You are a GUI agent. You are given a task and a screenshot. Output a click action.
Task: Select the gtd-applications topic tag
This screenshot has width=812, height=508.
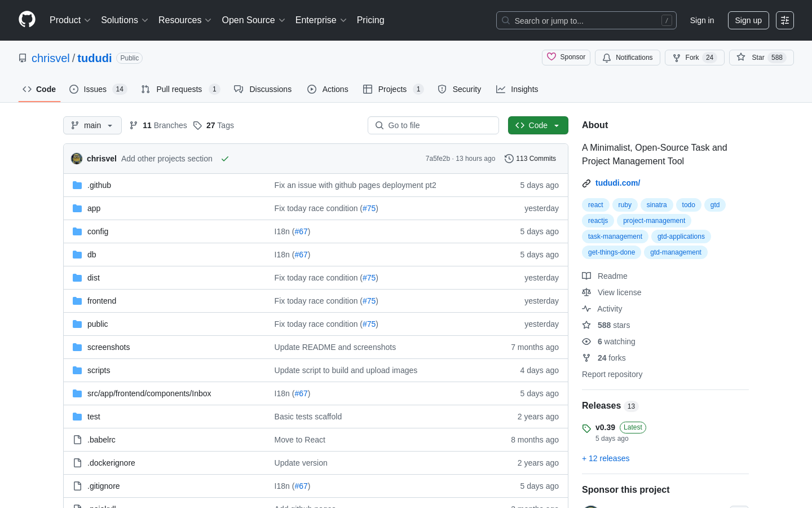click(x=681, y=237)
